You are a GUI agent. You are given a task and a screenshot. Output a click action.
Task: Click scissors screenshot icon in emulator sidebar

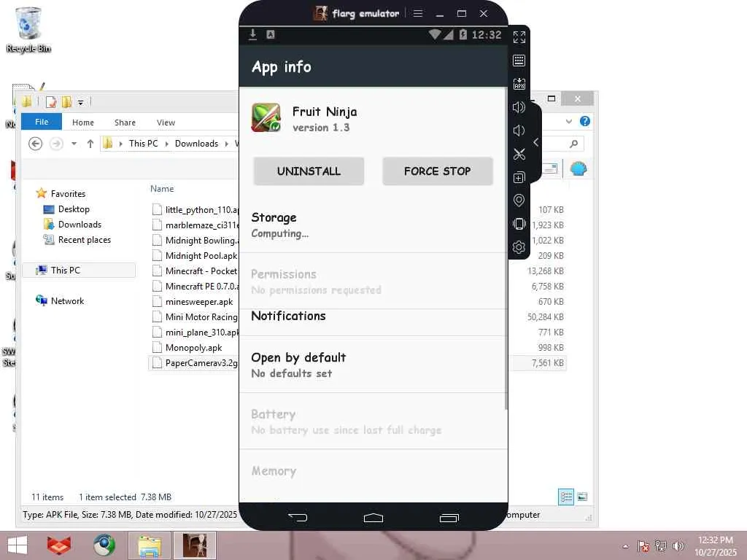tap(519, 154)
